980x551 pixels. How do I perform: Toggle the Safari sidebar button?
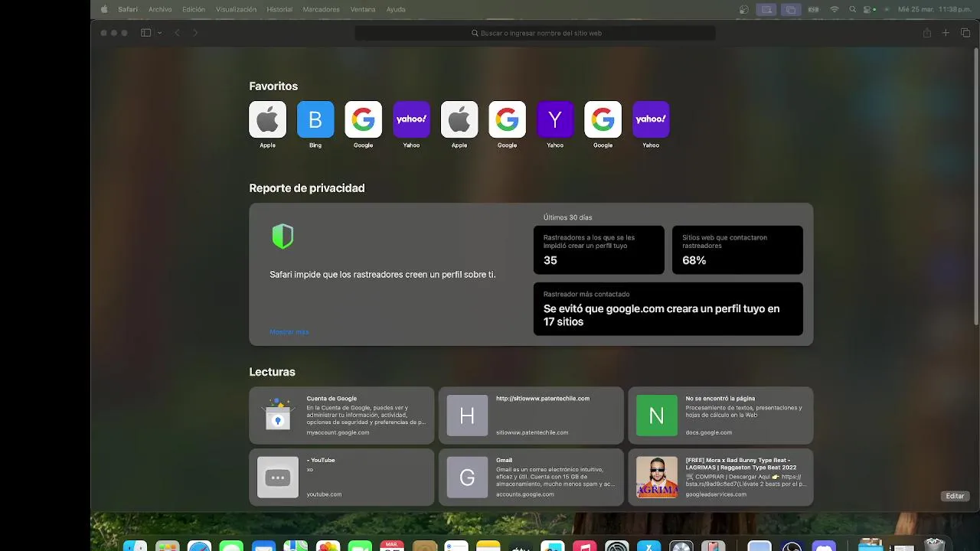[x=145, y=33]
